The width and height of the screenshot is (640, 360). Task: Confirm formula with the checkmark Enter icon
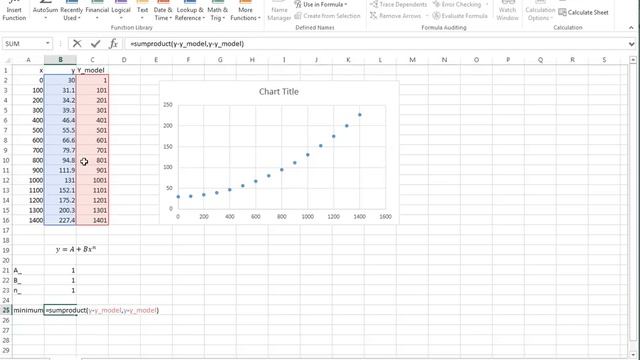96,44
